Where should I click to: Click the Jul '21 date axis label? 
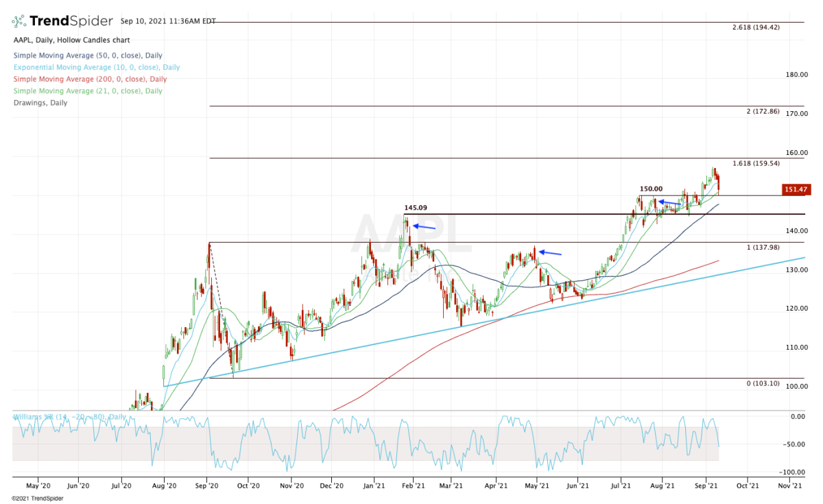[621, 485]
